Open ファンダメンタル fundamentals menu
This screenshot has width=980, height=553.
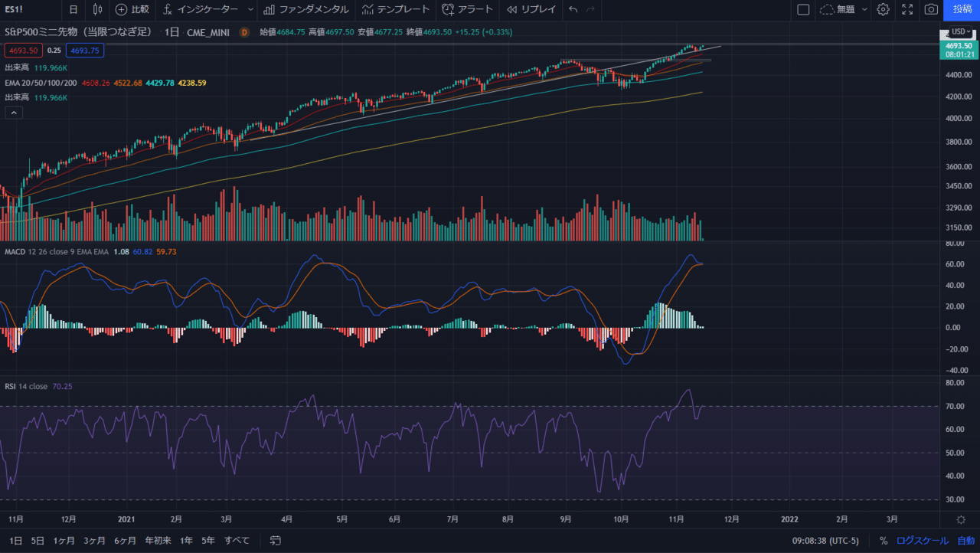[305, 9]
